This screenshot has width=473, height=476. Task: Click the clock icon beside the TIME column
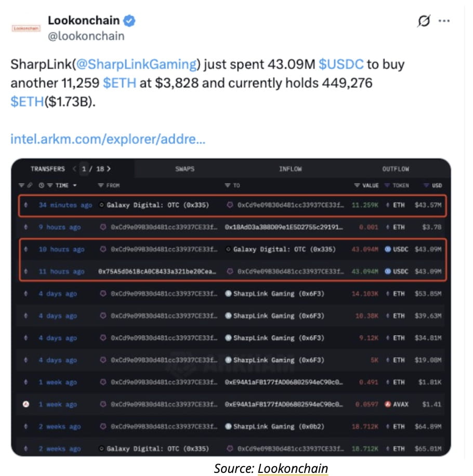[42, 185]
